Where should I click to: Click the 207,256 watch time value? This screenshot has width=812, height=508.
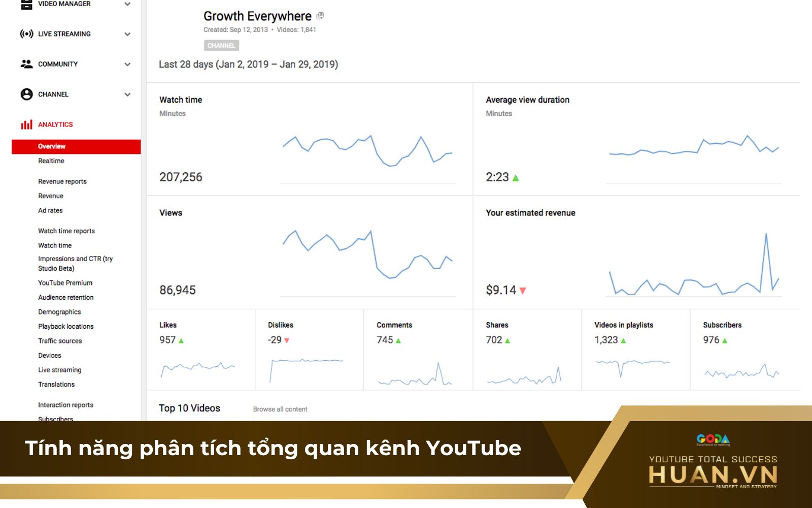click(181, 177)
